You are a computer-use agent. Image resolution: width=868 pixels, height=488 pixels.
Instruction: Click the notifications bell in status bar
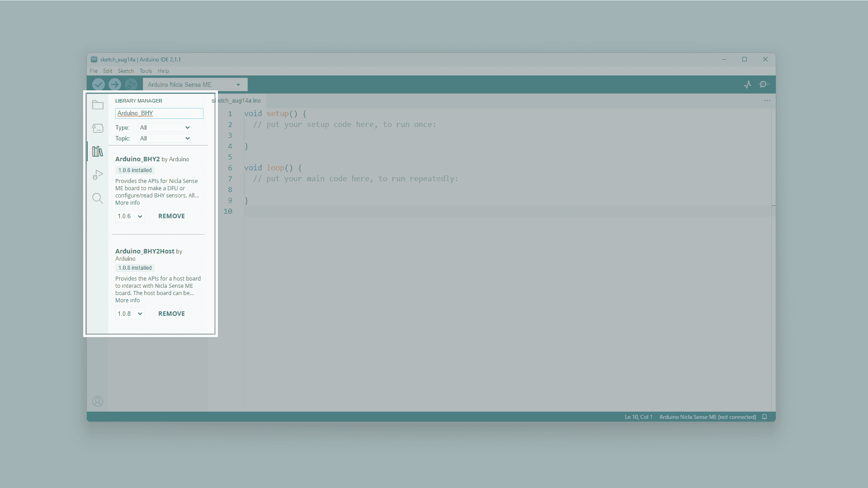click(764, 417)
